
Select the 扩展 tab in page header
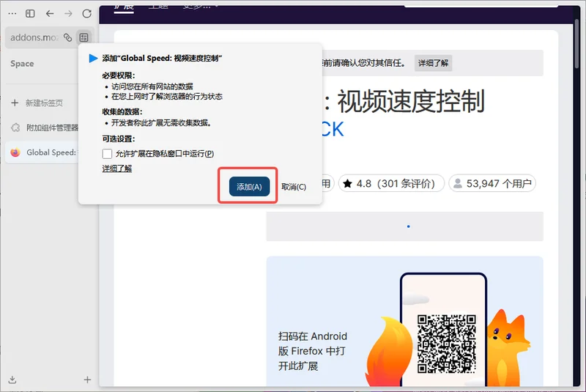(x=124, y=7)
